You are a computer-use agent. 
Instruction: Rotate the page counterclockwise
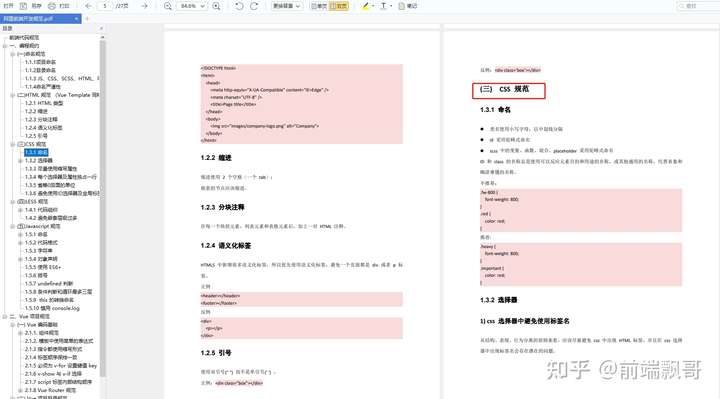tap(239, 6)
